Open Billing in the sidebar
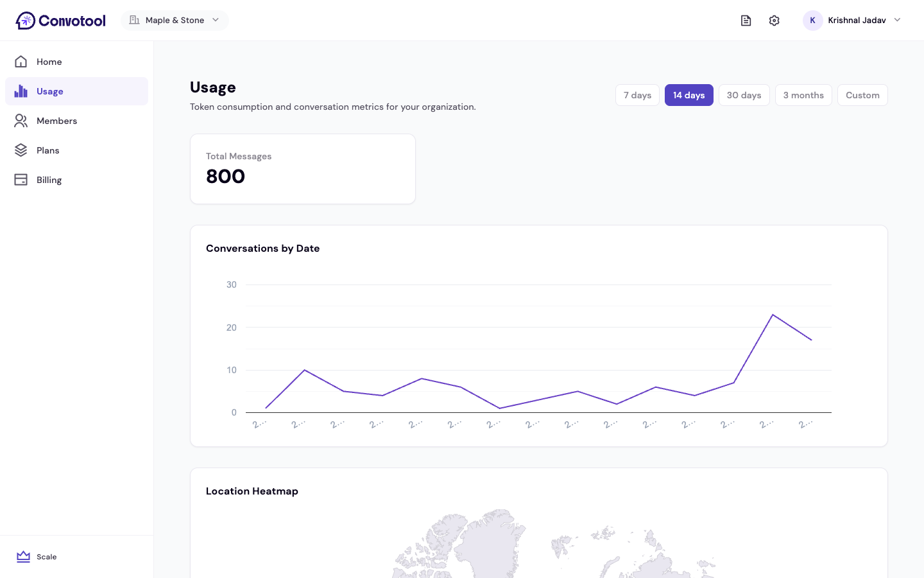Viewport: 924px width, 578px height. click(x=76, y=180)
